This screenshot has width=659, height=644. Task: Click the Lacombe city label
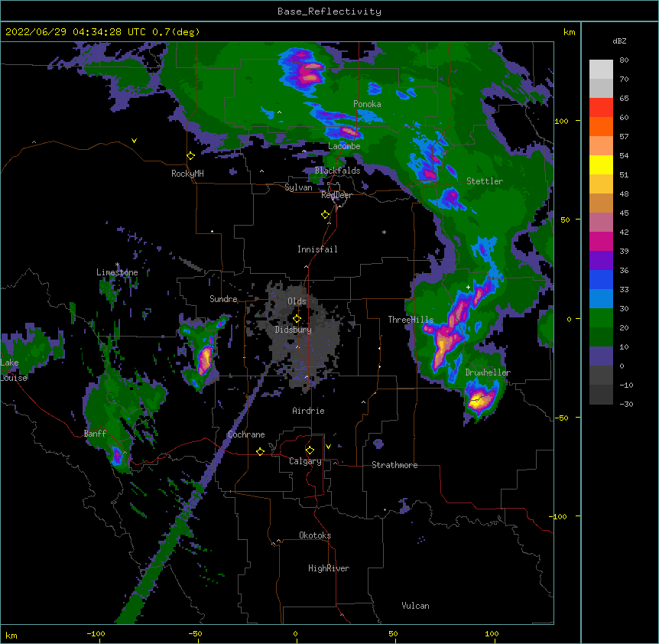[x=344, y=146]
